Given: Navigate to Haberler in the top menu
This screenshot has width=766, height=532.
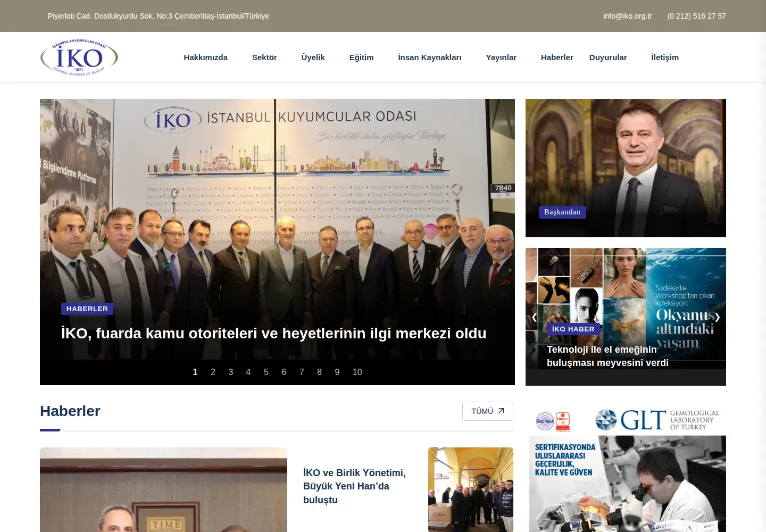Looking at the screenshot, I should [x=557, y=57].
